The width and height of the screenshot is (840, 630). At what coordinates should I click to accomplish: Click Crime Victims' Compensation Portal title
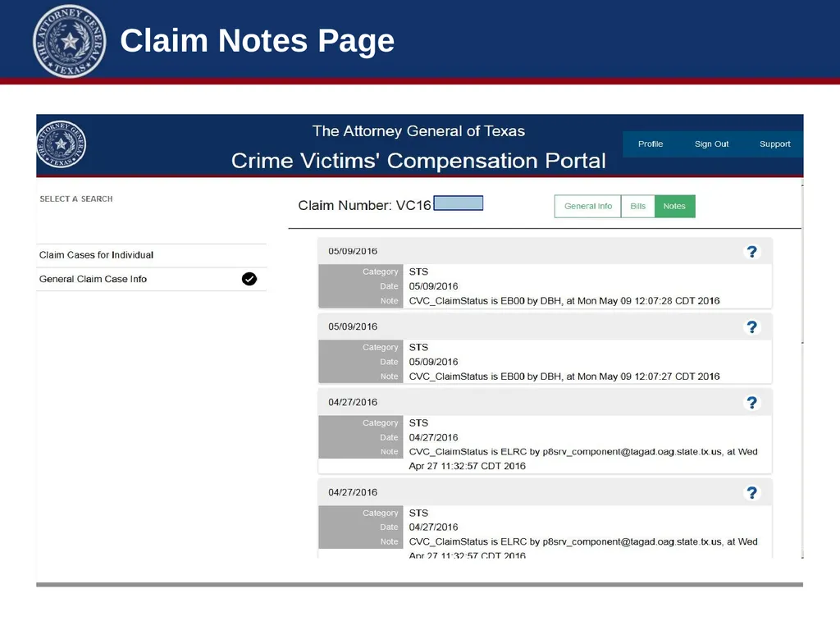(418, 161)
